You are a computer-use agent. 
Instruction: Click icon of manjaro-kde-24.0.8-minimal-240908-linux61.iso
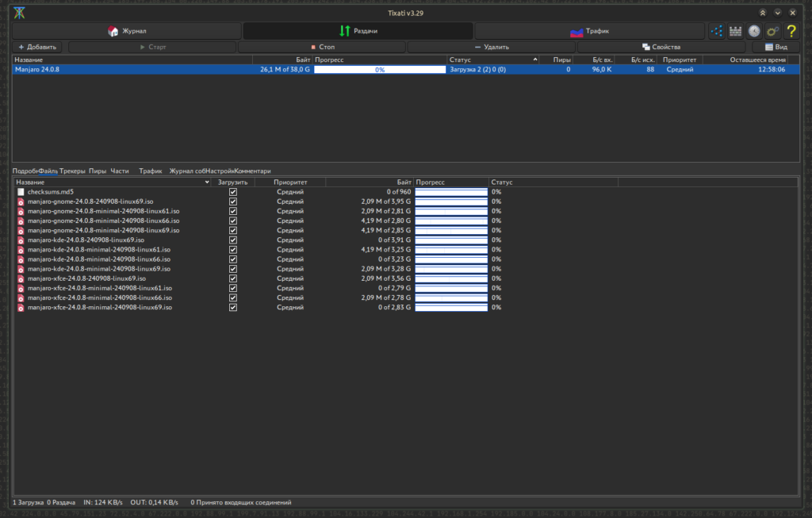coord(21,250)
